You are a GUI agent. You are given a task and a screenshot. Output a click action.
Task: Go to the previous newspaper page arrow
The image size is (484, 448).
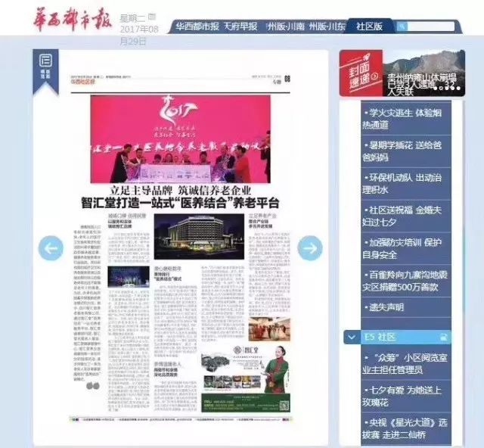click(51, 247)
